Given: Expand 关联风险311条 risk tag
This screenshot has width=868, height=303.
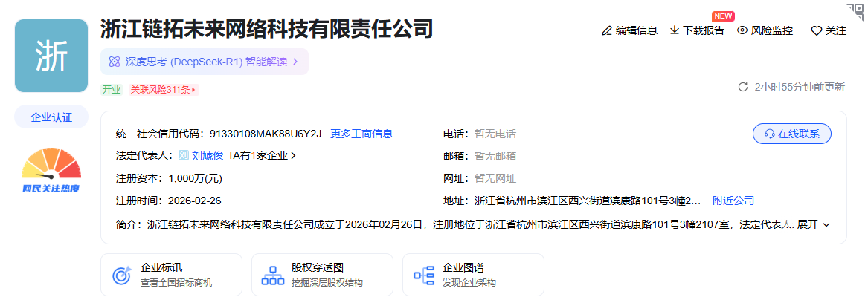Looking at the screenshot, I should pyautogui.click(x=164, y=90).
